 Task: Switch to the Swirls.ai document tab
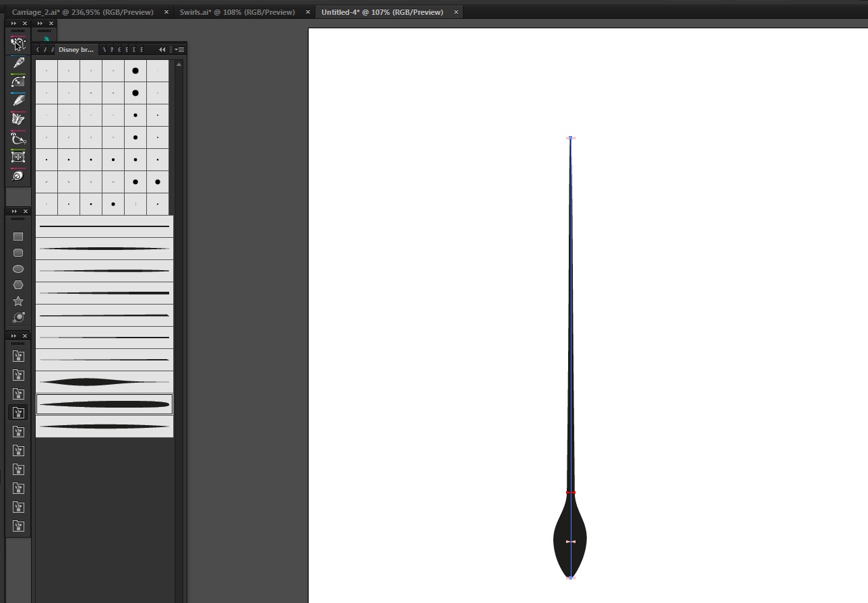click(x=237, y=12)
